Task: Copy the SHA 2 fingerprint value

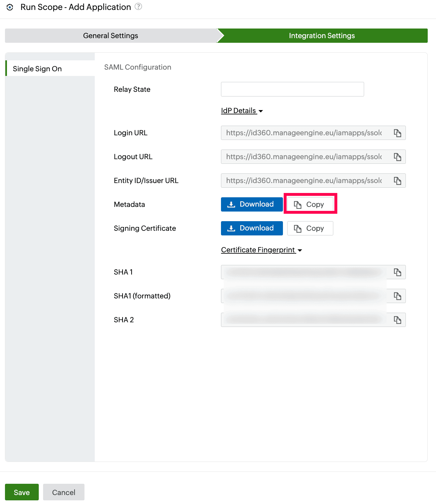Action: coord(397,320)
